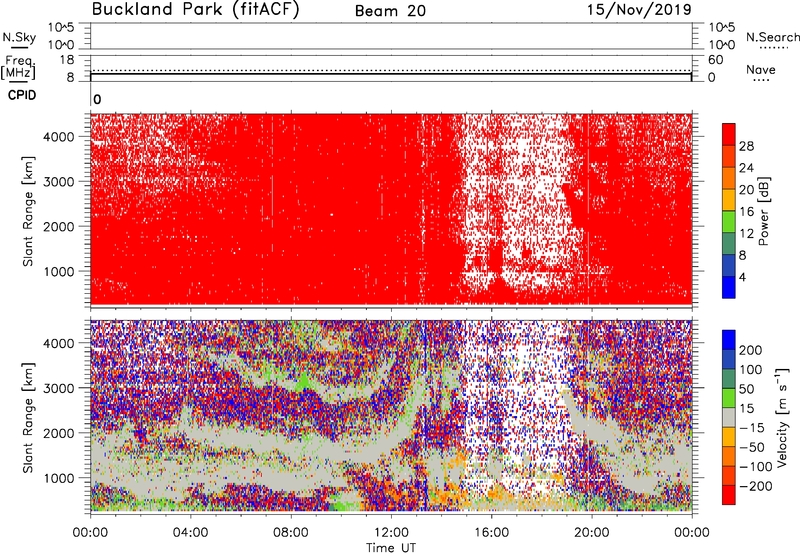Select the "Freq. [MHz]" axis label

(x=18, y=67)
